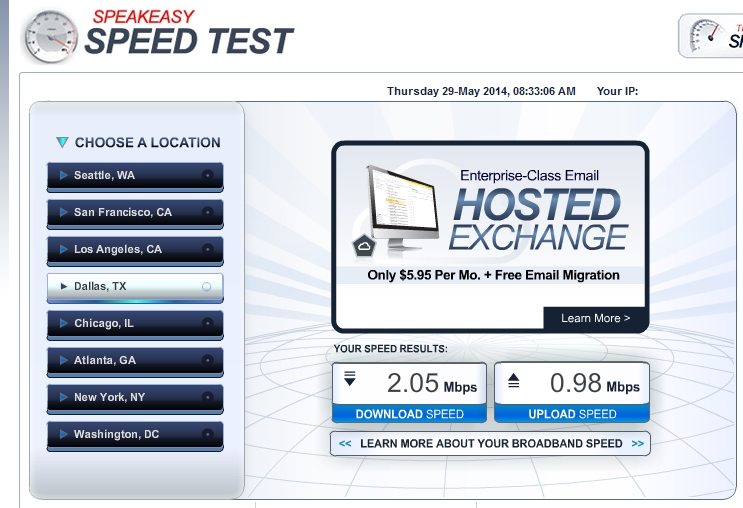Click the arrow beside Chicago, IL
This screenshot has height=508, width=743.
[x=64, y=323]
